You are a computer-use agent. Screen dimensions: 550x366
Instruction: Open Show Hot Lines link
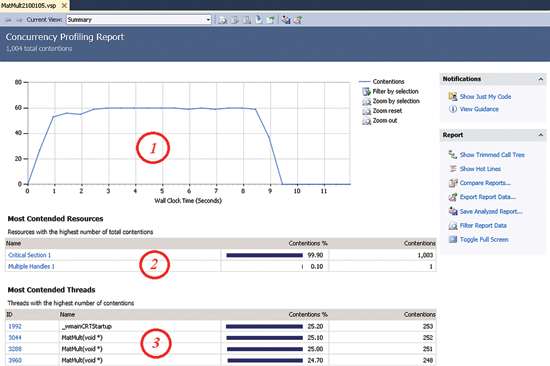[480, 169]
